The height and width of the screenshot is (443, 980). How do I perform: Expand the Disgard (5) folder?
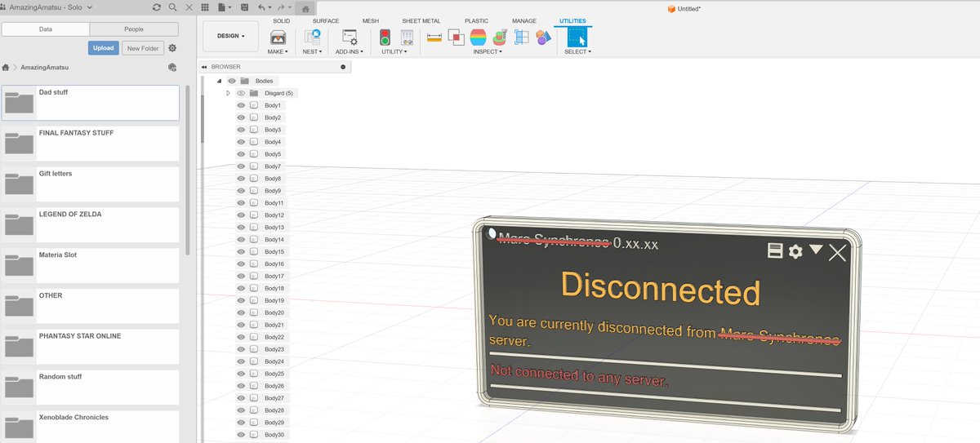[x=229, y=93]
